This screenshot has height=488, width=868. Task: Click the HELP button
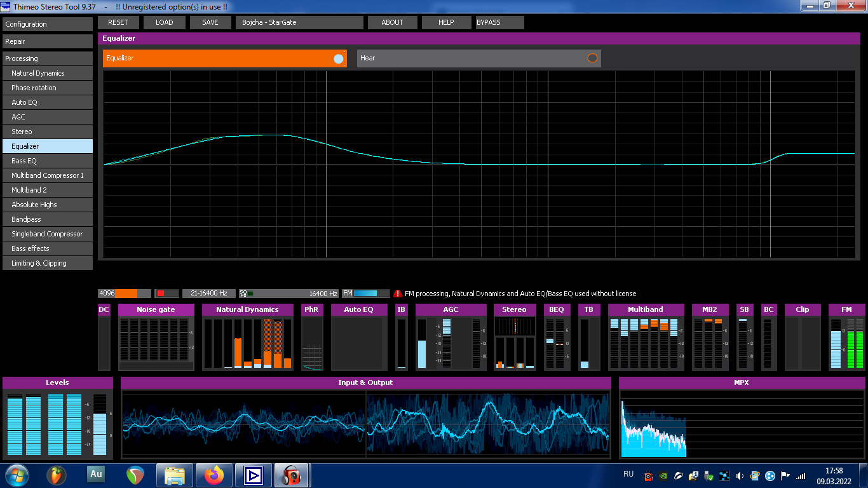[446, 22]
